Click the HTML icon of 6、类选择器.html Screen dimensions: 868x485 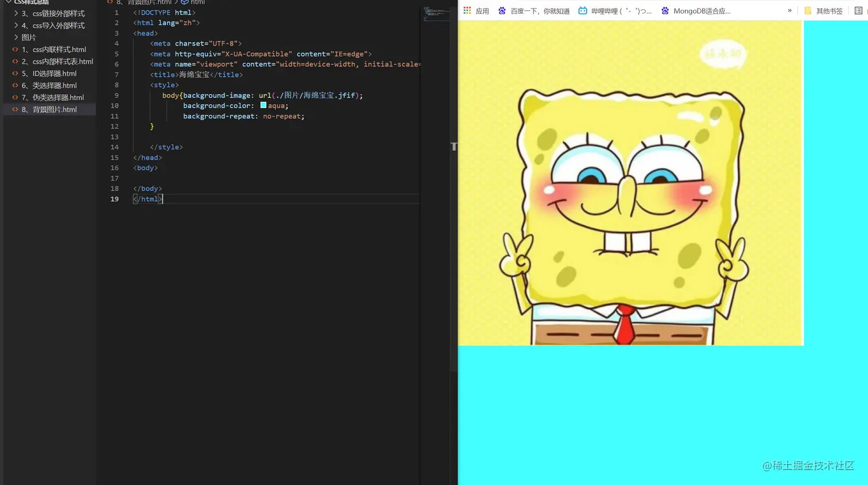[x=15, y=86]
